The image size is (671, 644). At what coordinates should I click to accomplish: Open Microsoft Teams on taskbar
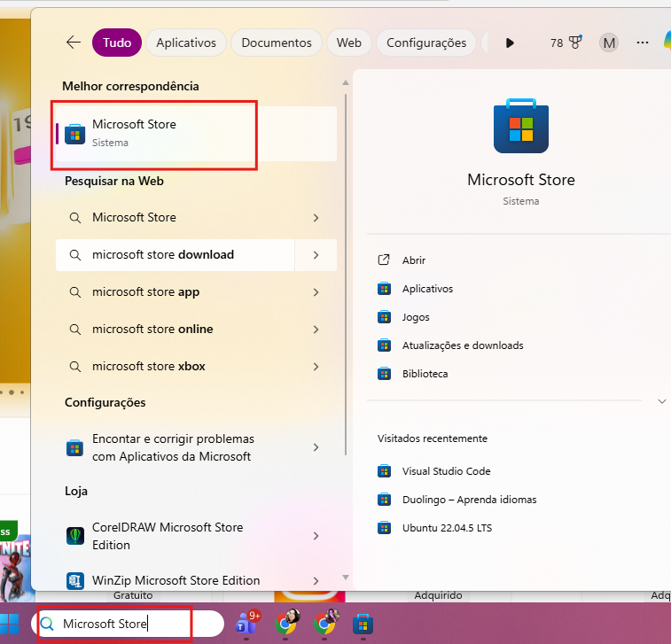[247, 624]
